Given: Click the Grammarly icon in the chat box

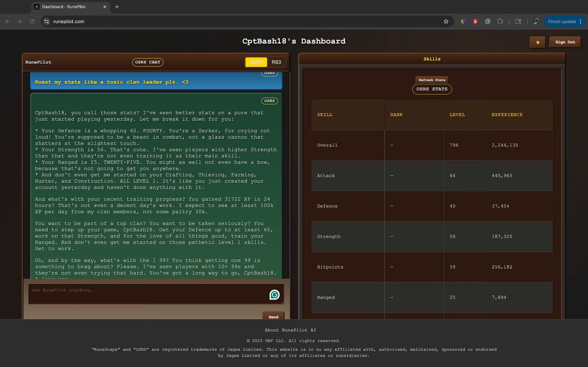Looking at the screenshot, I should pos(274,295).
